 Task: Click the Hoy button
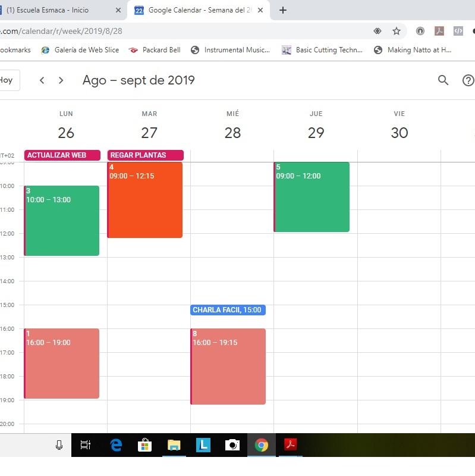coord(7,80)
